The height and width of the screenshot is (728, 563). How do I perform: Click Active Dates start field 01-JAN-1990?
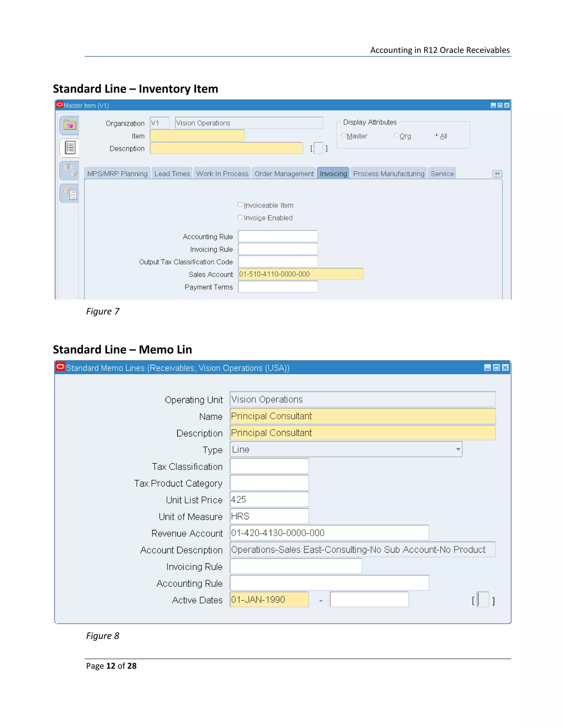[269, 599]
